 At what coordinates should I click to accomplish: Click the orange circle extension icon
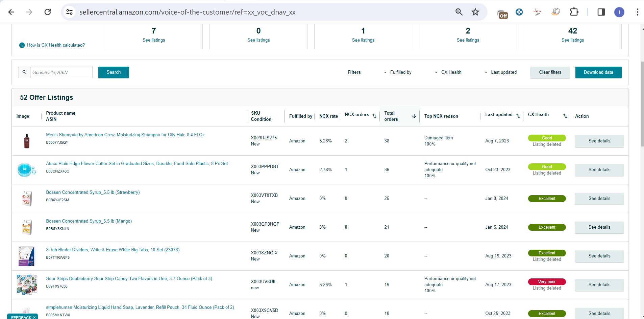555,12
